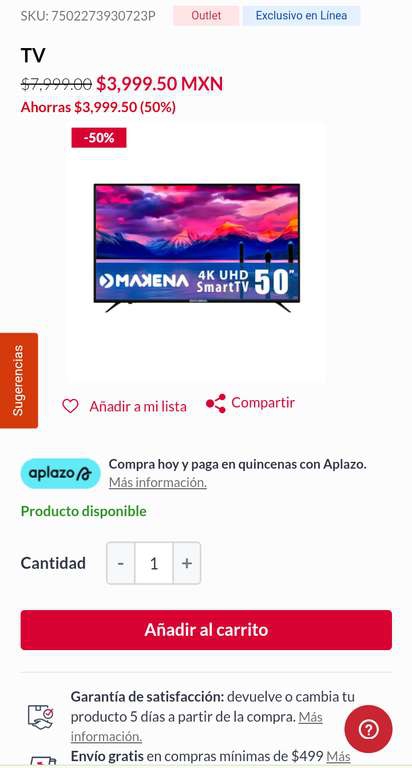
Task: Click the Exclusivo en Línea tag
Action: point(301,16)
